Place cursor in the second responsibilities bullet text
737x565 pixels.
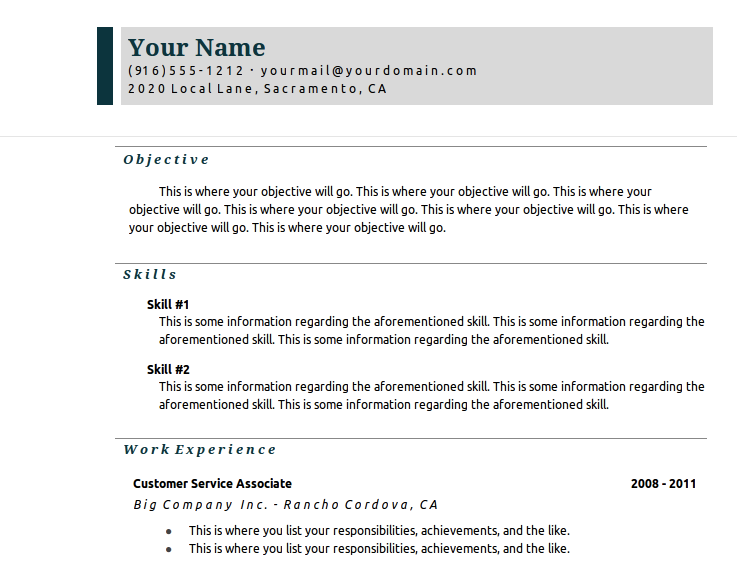(379, 549)
